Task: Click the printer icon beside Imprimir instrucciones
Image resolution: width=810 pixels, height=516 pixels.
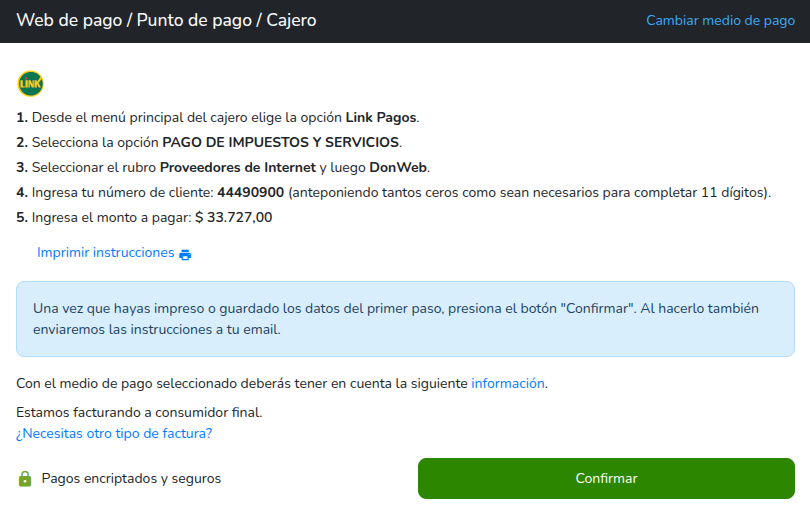Action: click(x=185, y=255)
